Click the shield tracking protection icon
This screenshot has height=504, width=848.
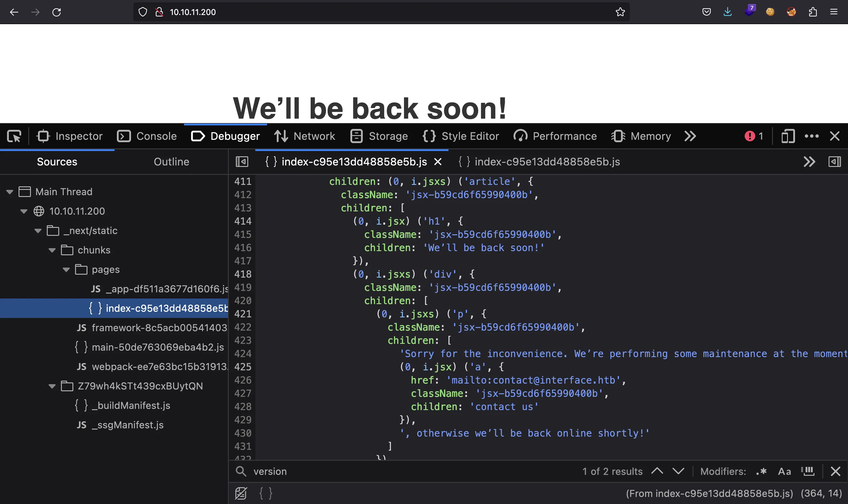143,12
